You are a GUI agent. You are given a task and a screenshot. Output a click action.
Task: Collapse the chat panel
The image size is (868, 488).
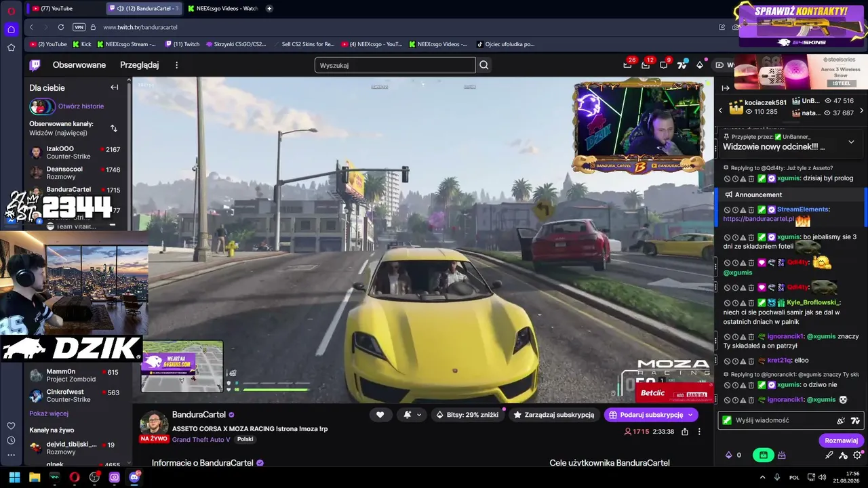pos(725,87)
